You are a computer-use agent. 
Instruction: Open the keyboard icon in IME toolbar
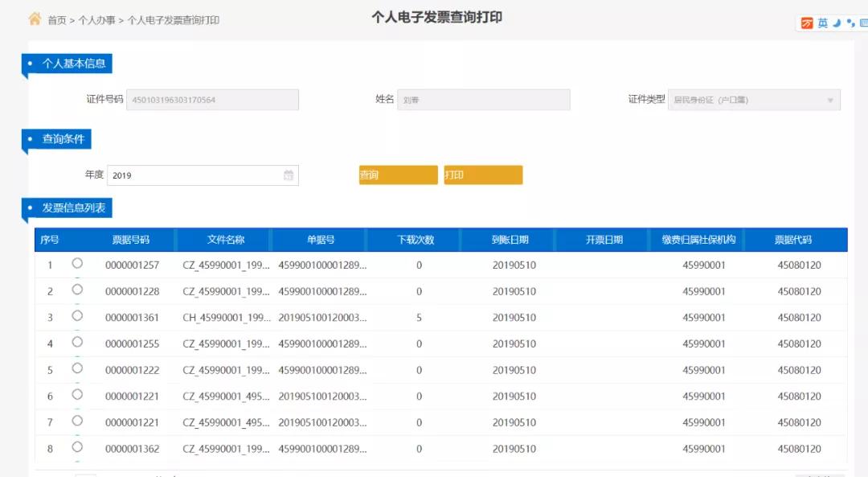click(x=863, y=23)
